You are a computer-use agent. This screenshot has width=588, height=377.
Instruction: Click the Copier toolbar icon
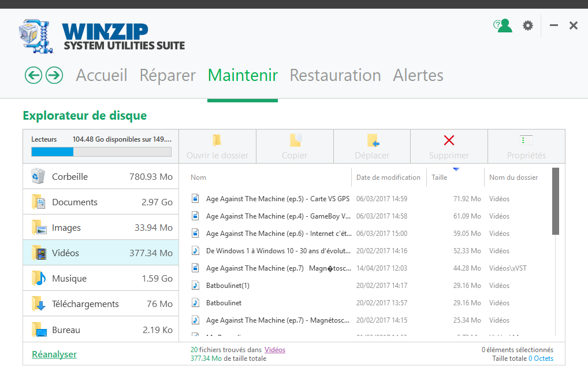295,139
